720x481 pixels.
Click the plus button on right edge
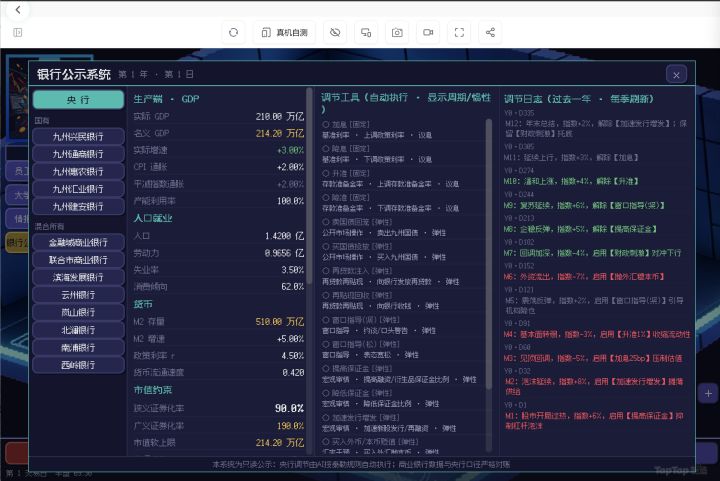(708, 394)
